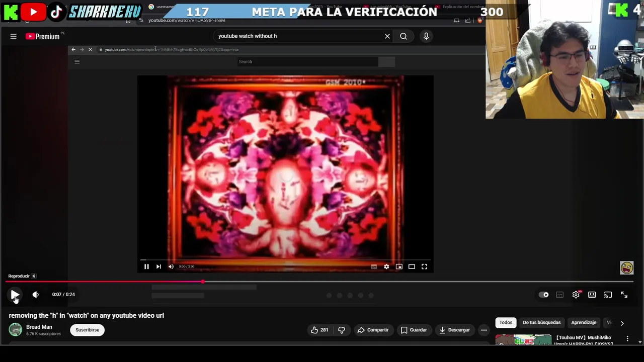Toggle the autoplay switch
This screenshot has height=362, width=644.
click(544, 295)
